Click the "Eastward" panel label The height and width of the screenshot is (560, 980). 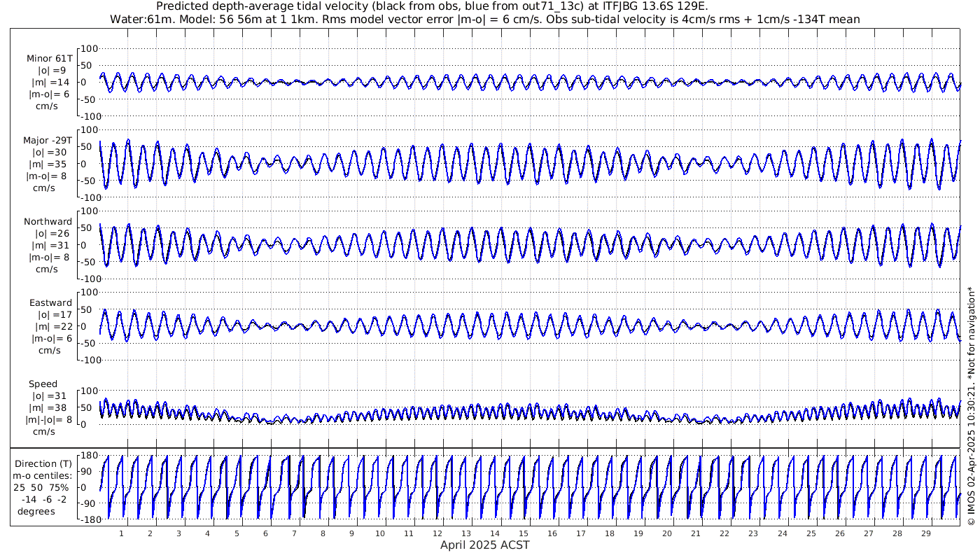coord(50,303)
